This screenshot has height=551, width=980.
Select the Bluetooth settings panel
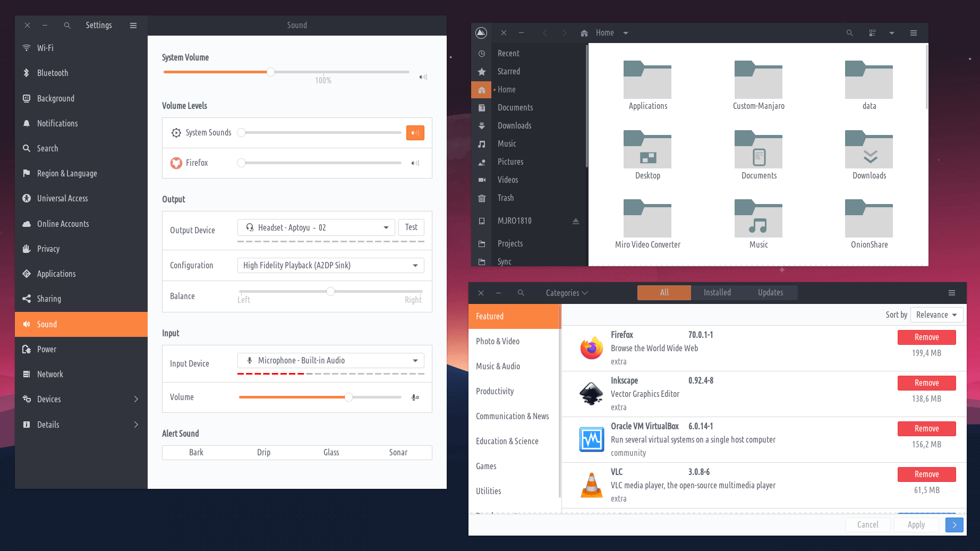53,73
